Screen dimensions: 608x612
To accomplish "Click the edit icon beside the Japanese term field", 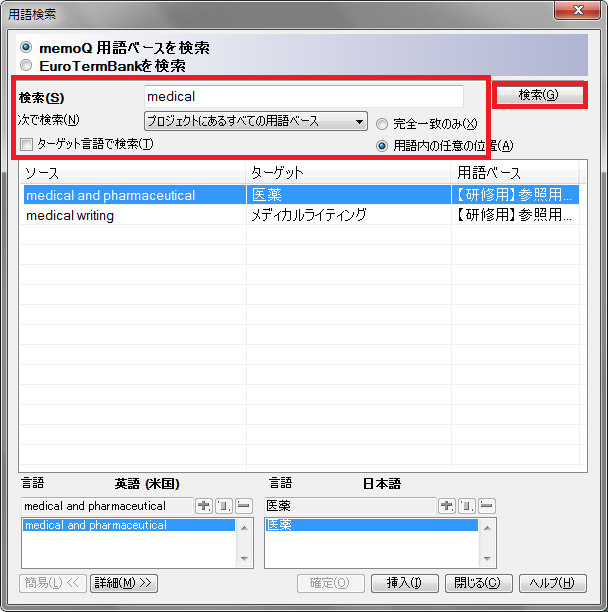I will click(466, 506).
